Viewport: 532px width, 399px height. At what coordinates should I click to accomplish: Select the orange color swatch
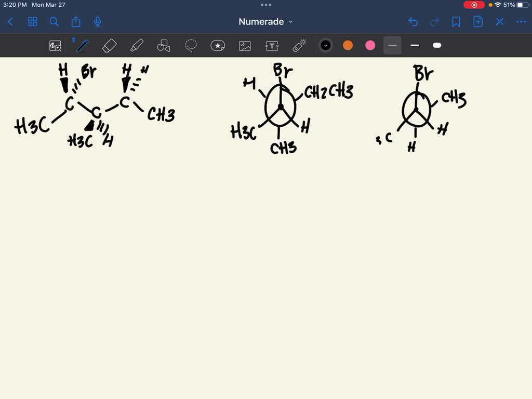tap(348, 45)
